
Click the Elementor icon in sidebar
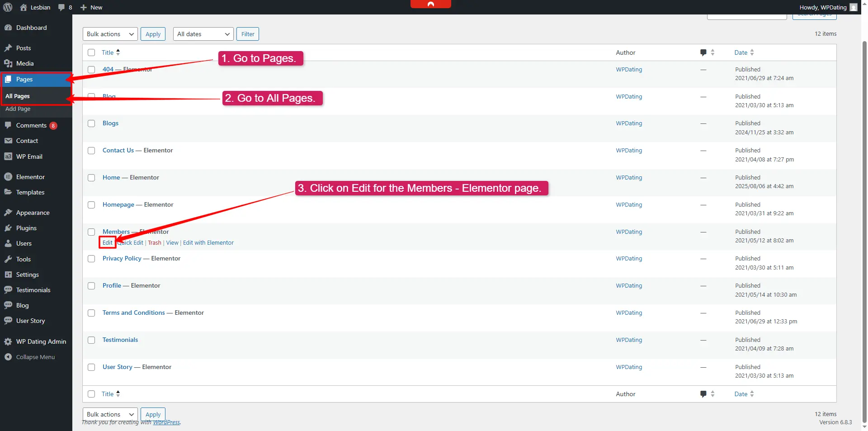tap(8, 177)
